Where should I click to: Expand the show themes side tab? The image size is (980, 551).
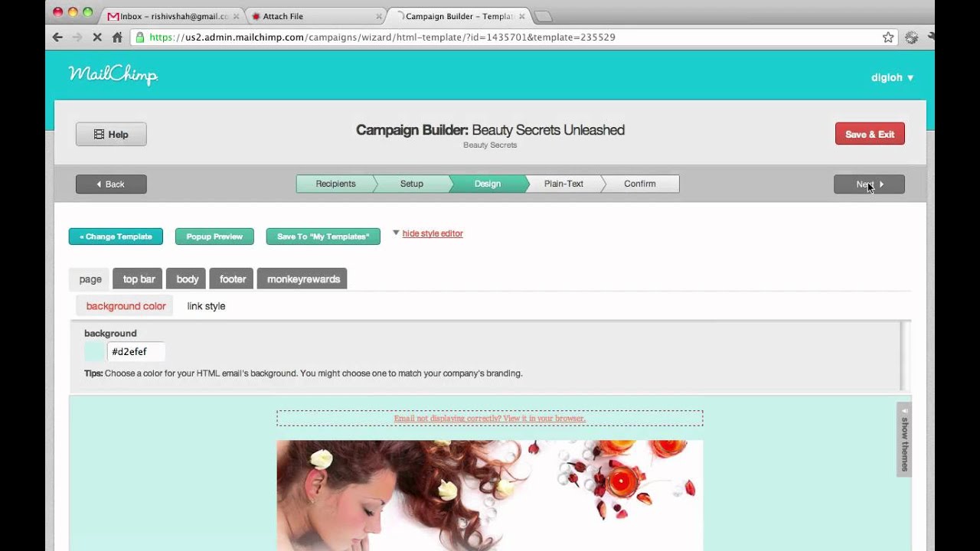click(904, 439)
